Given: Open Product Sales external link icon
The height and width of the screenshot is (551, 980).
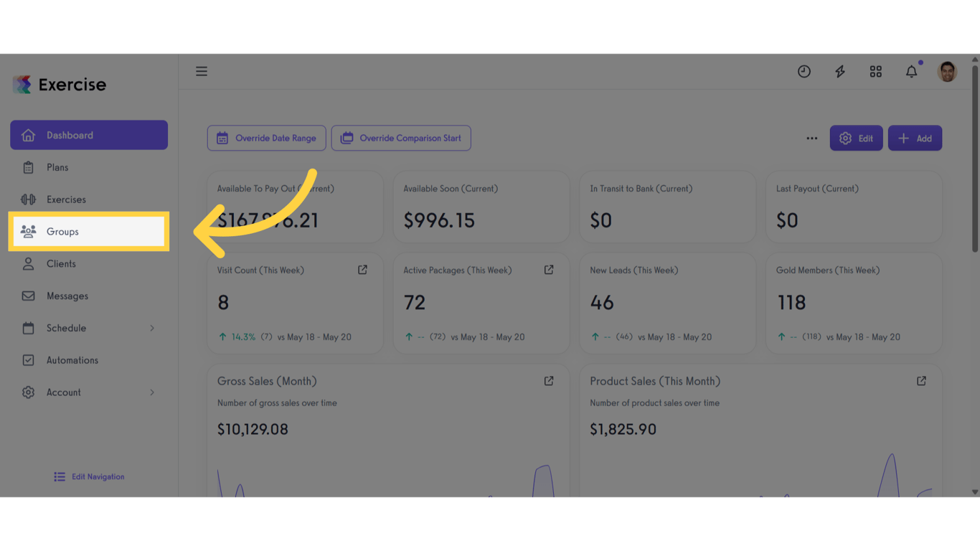Looking at the screenshot, I should click(921, 381).
